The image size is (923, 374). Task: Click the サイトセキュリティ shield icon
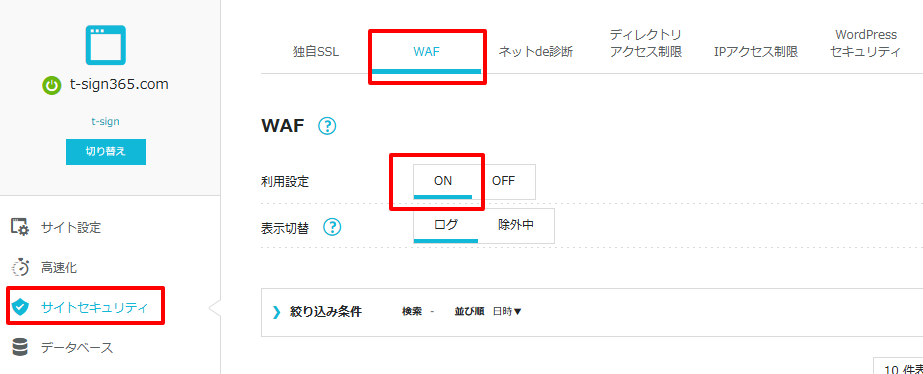pos(20,307)
